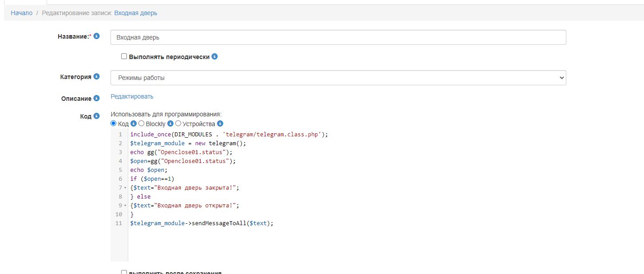This screenshot has height=274, width=644.
Task: Open the Категория dropdown showing Режимы работы
Action: point(338,78)
